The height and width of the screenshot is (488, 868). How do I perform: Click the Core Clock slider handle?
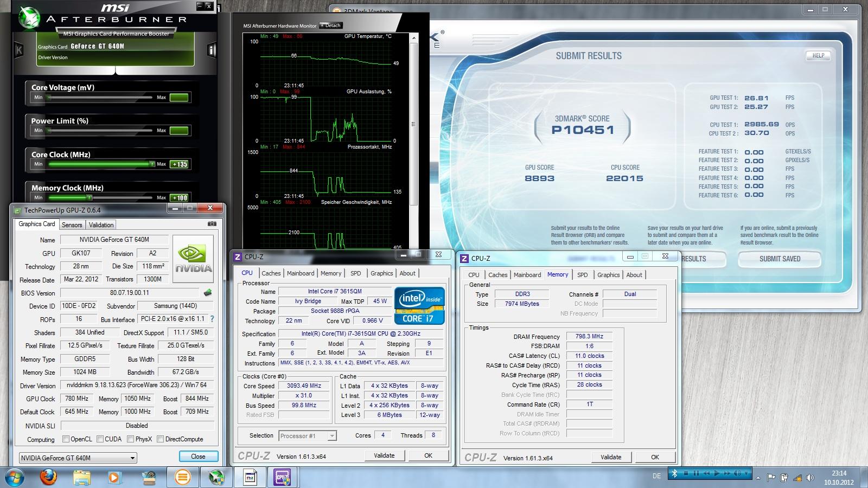[x=152, y=164]
